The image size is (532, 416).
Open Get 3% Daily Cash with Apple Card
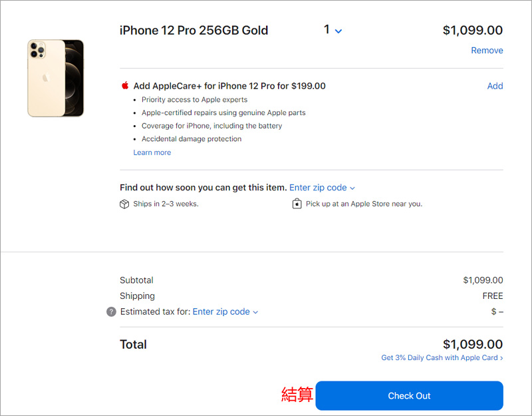(442, 358)
